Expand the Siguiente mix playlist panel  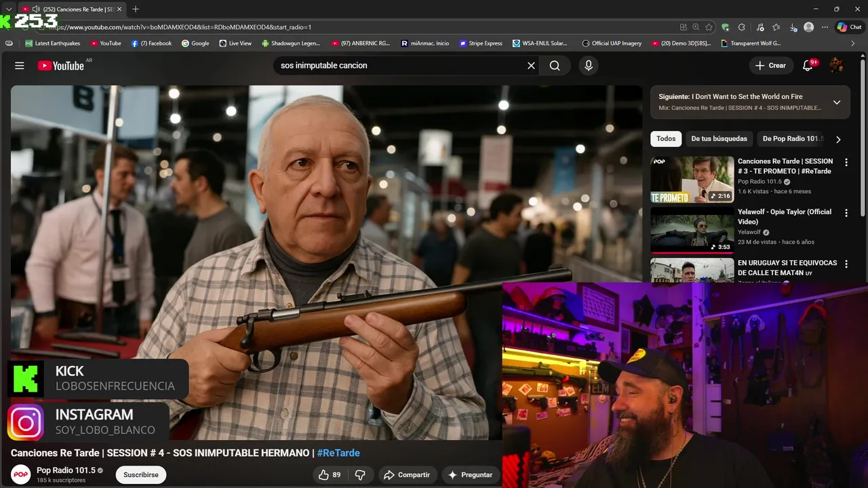pos(837,102)
